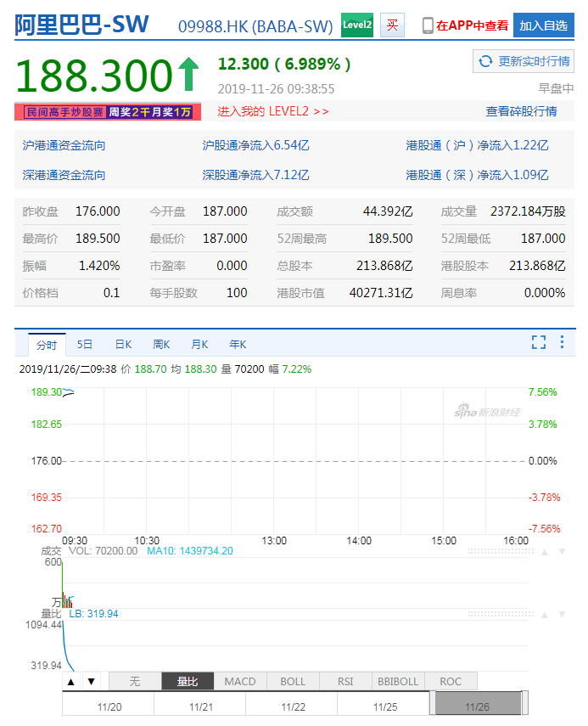Click the mobile phone icon near 在APP中查看

tap(428, 25)
